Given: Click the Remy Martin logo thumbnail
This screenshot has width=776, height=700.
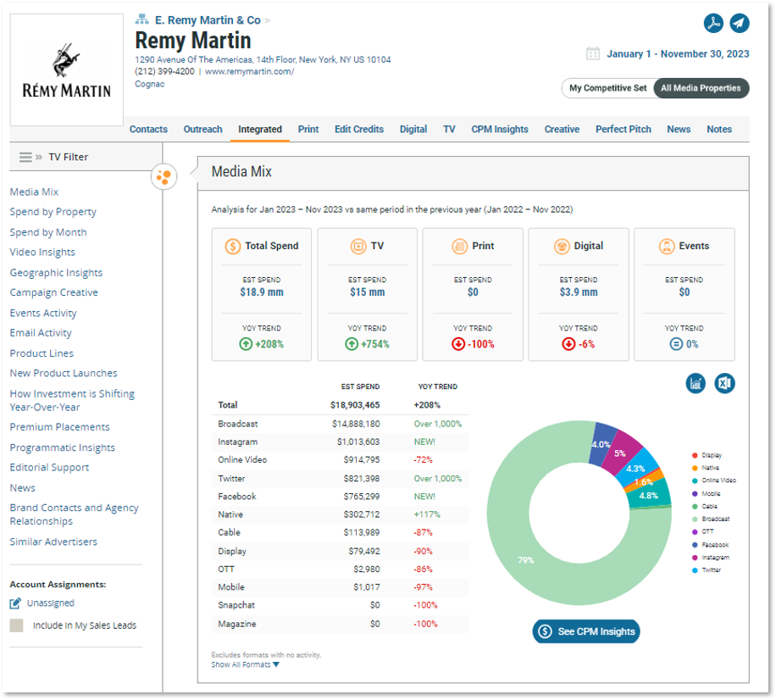Looking at the screenshot, I should pyautogui.click(x=66, y=69).
